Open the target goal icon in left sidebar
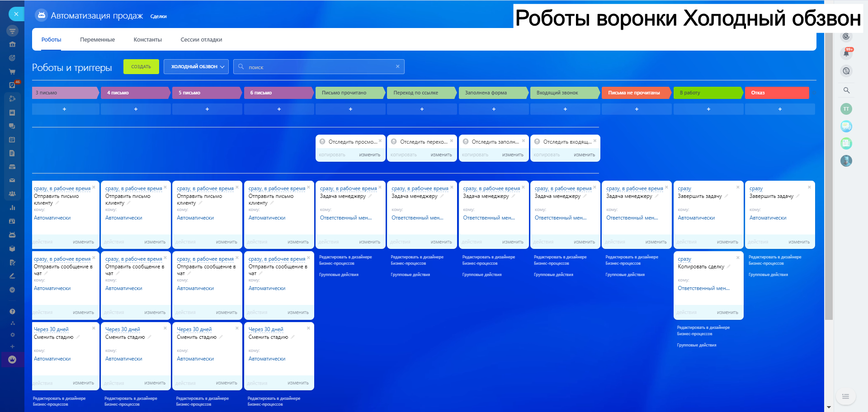Screen dimensions: 868x412 pyautogui.click(x=12, y=58)
